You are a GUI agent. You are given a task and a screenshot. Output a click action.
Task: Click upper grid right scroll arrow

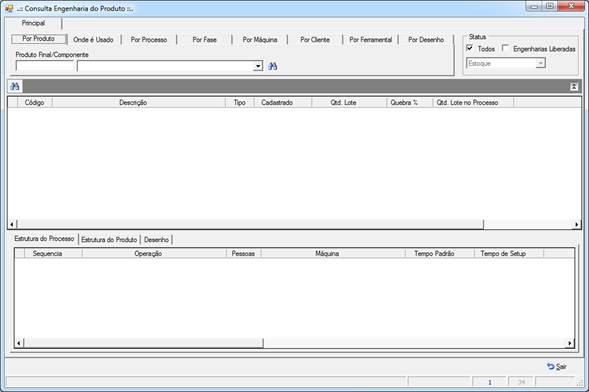pyautogui.click(x=577, y=225)
